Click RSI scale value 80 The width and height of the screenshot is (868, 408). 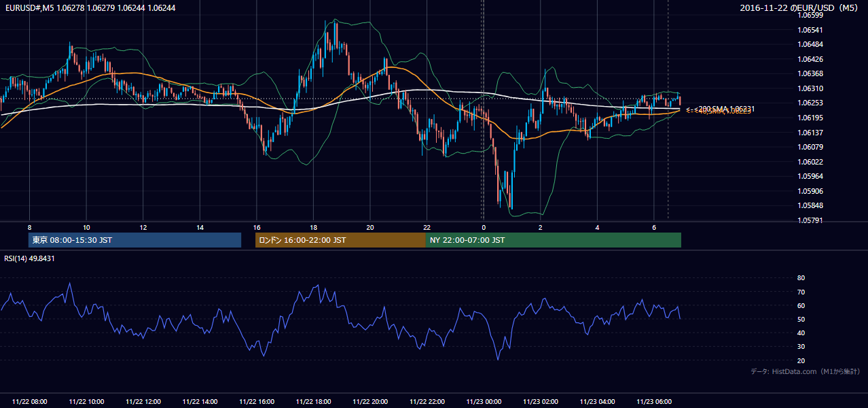click(x=801, y=278)
